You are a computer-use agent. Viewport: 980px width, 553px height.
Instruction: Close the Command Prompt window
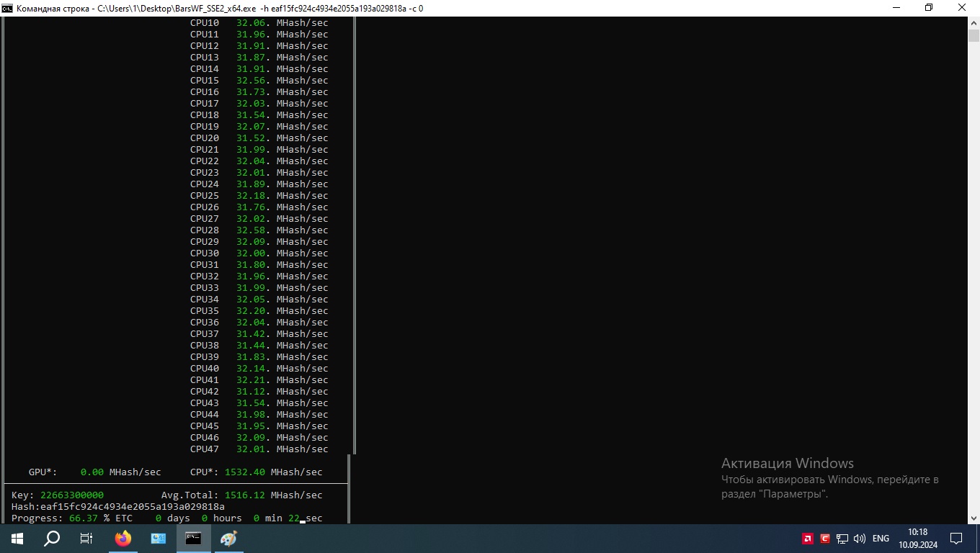click(962, 8)
